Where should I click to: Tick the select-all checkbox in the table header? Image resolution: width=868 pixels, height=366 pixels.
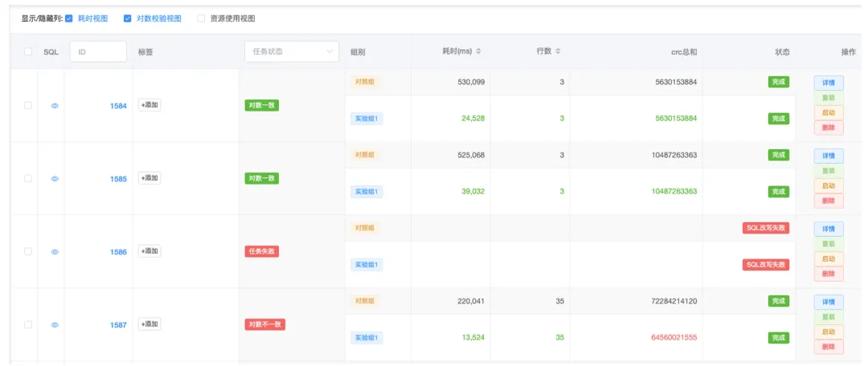point(28,51)
